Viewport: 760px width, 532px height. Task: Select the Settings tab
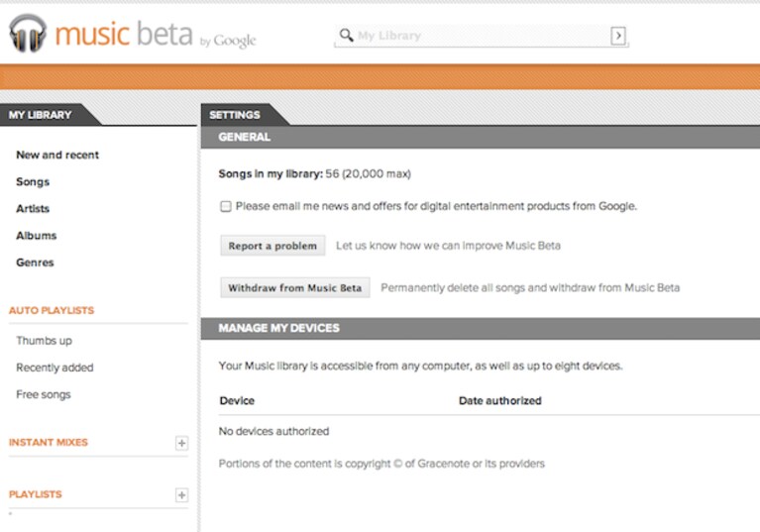point(235,115)
